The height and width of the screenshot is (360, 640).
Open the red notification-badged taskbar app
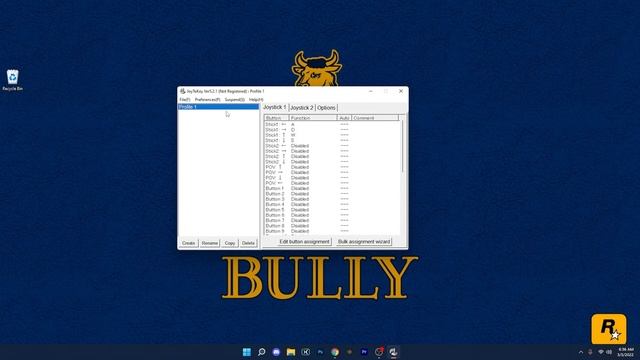click(x=379, y=352)
